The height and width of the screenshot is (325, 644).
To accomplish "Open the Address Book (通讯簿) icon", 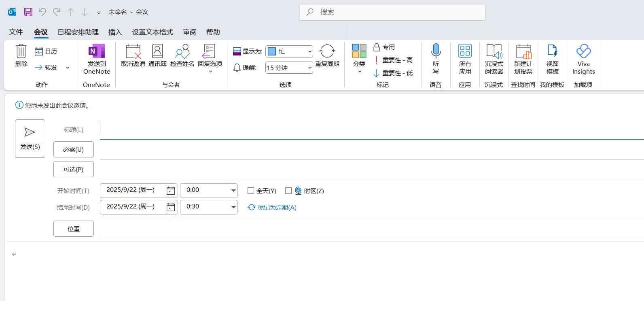I will [x=157, y=52].
